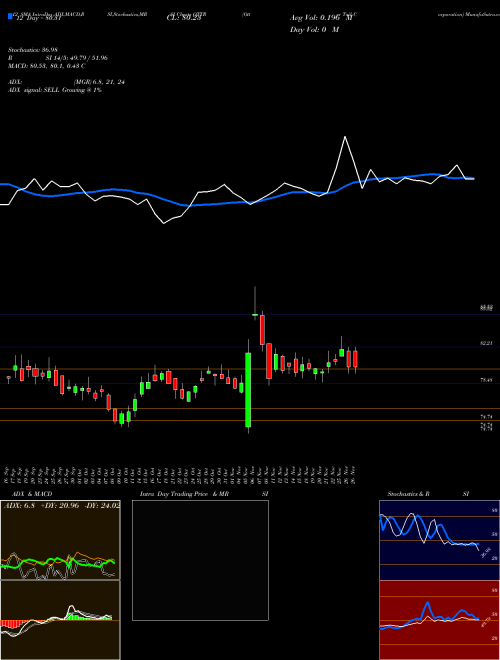Screen dimensions: 500x660
Task: Click the 'MACD: 80.53, 80.1, 0.43 C' line
Action: [47, 66]
